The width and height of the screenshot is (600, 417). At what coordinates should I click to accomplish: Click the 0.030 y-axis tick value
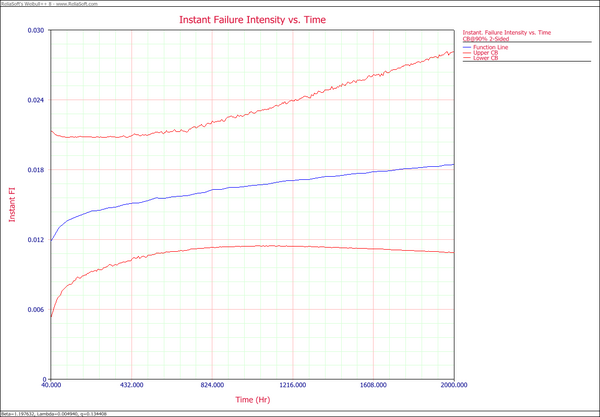[x=37, y=30]
